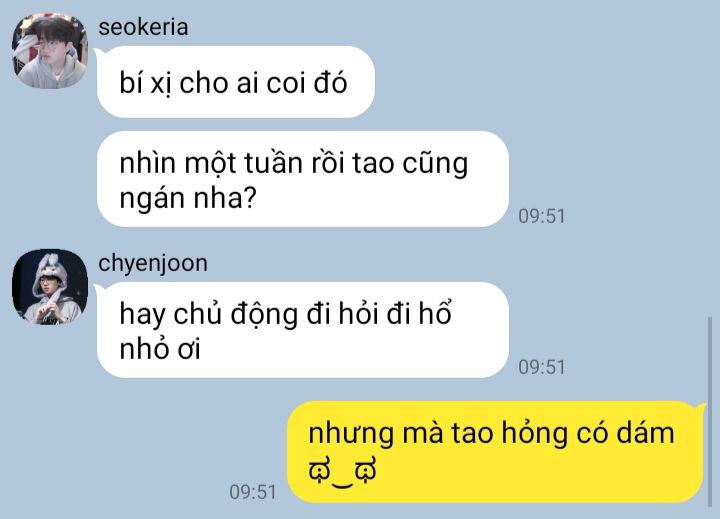Click the word "ngán nha?" in second bubble
Image resolution: width=720 pixels, height=519 pixels.
(x=188, y=198)
